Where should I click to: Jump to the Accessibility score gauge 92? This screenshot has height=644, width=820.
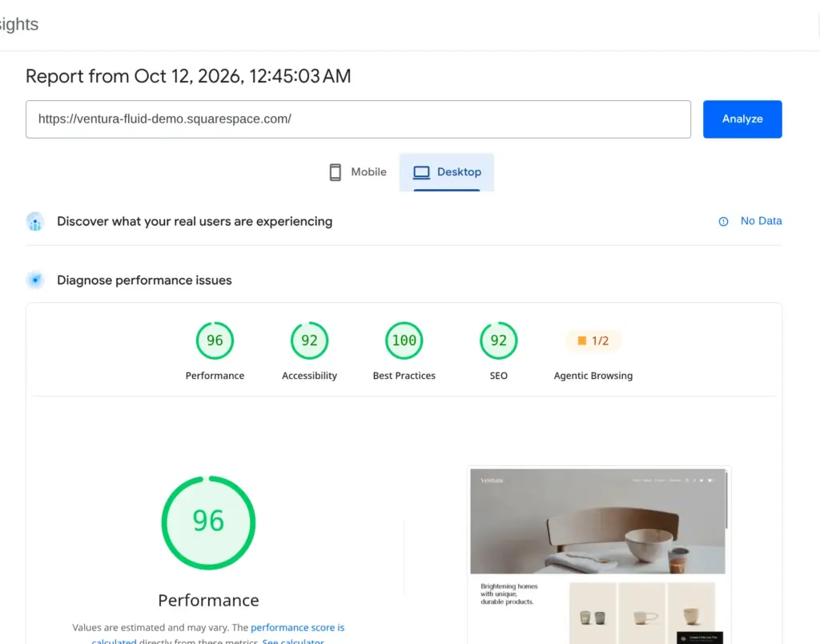coord(310,340)
